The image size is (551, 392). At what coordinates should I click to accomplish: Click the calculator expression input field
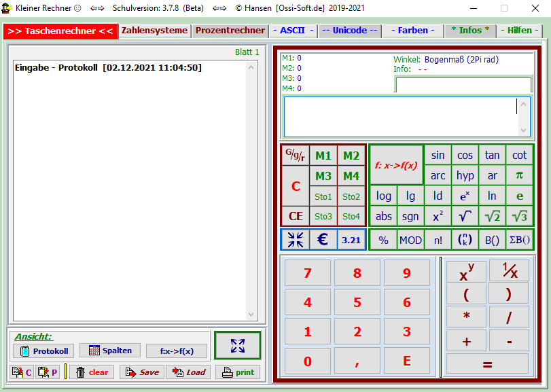tap(401, 117)
